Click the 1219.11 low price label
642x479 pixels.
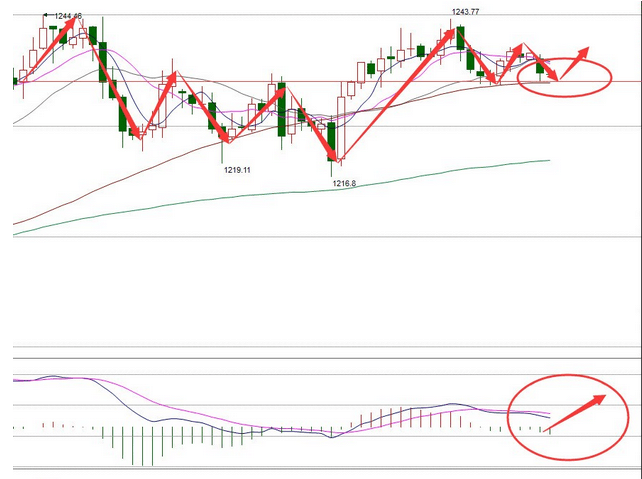[237, 170]
